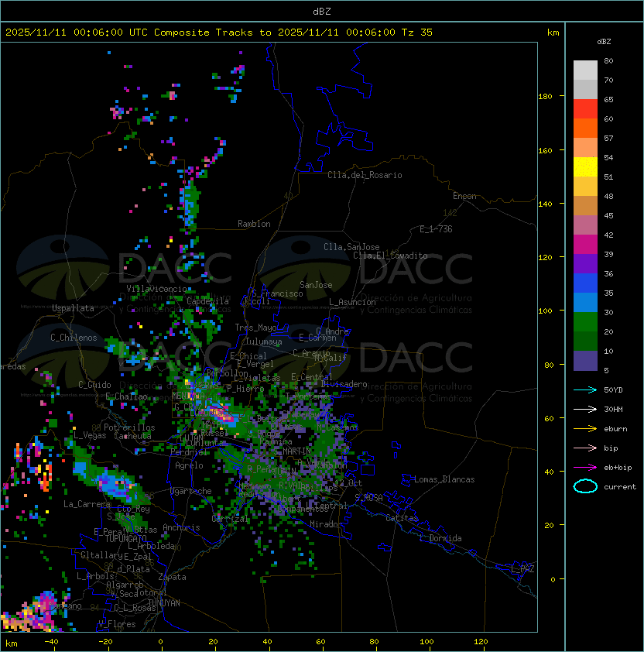The image size is (644, 652).
Task: Click the white 30HM arrow icon
Action: click(x=585, y=410)
